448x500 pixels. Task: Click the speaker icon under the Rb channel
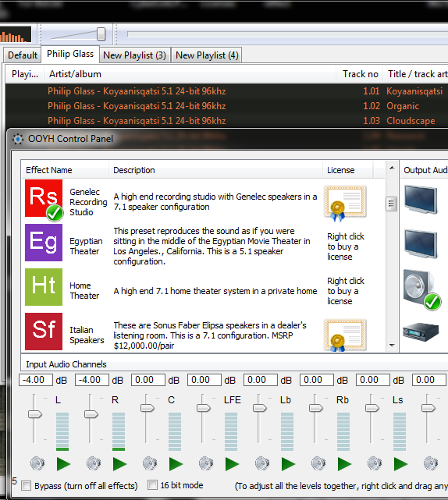[318, 463]
